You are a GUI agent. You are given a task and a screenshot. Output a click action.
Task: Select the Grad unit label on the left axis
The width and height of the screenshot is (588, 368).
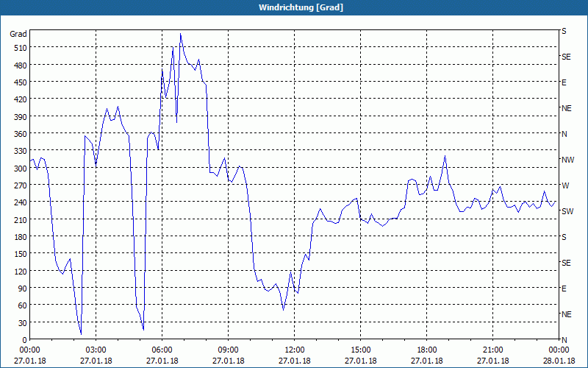[x=18, y=34]
